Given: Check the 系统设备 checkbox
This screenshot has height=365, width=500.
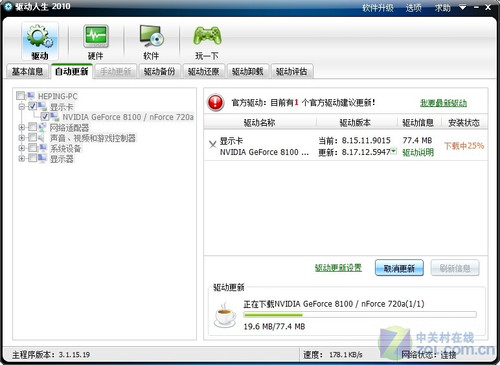Looking at the screenshot, I should pyautogui.click(x=32, y=148).
